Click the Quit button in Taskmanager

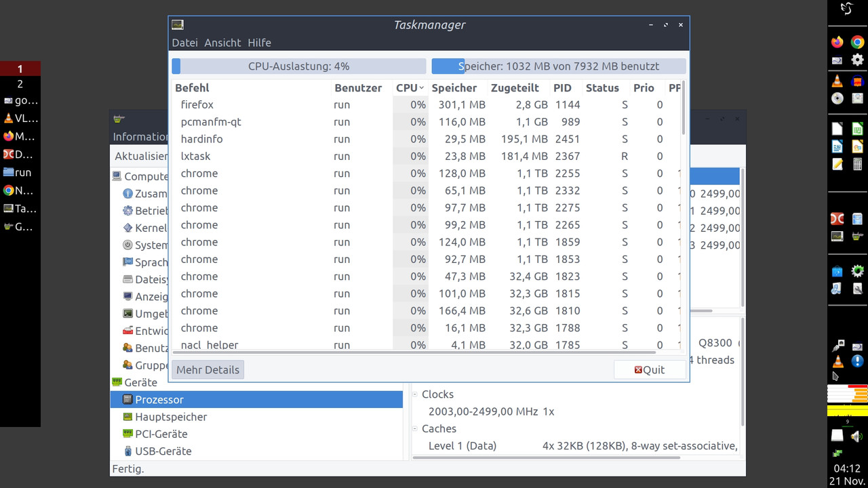(x=650, y=369)
